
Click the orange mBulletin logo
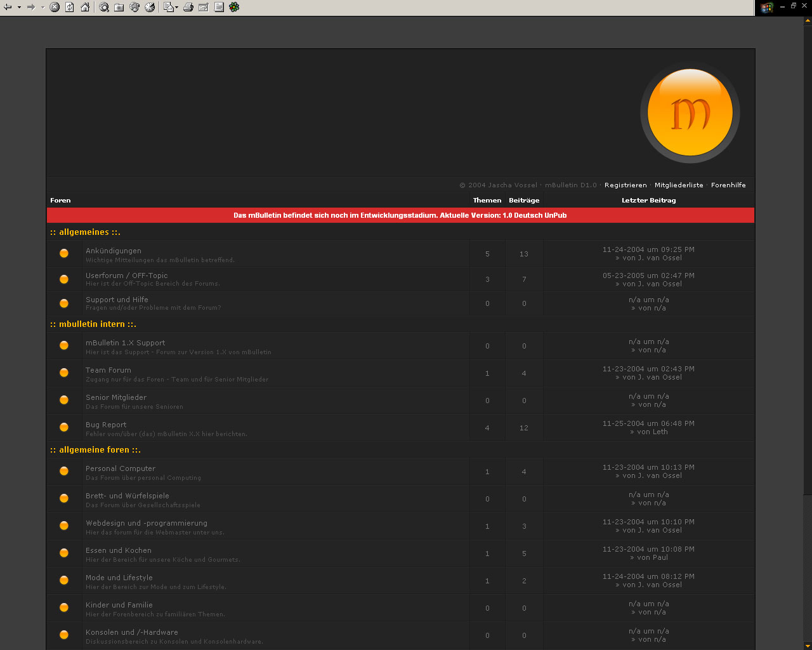690,112
